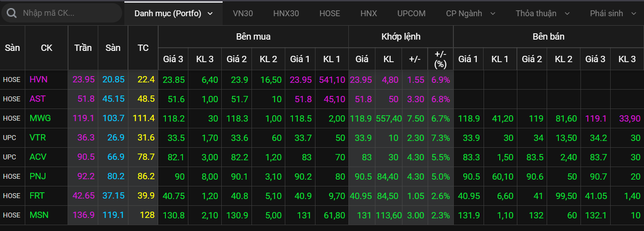Open the Thỏa thuận tab
The image size is (644, 231).
coord(536,14)
